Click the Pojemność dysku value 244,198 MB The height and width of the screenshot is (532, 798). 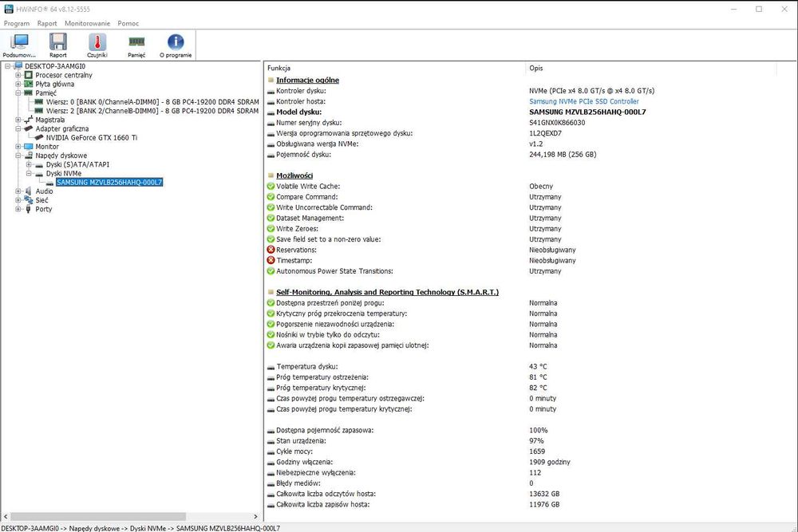point(563,155)
